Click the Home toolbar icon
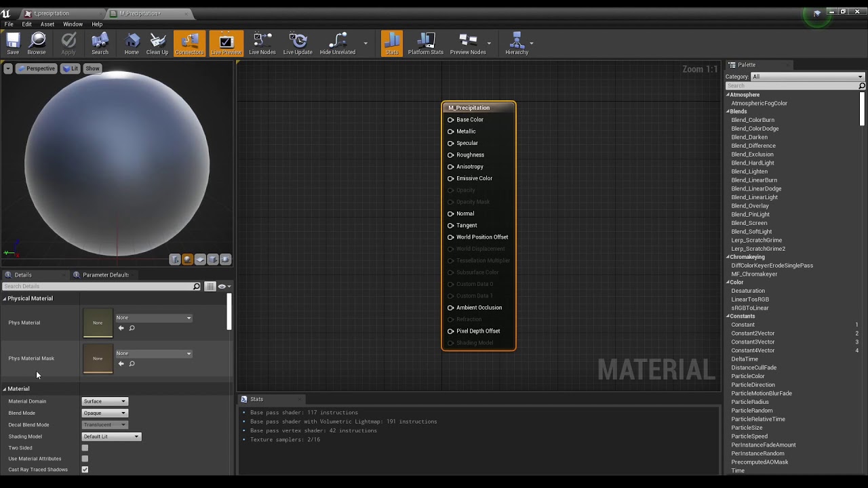Screen dimensions: 868x488 [x=132, y=43]
